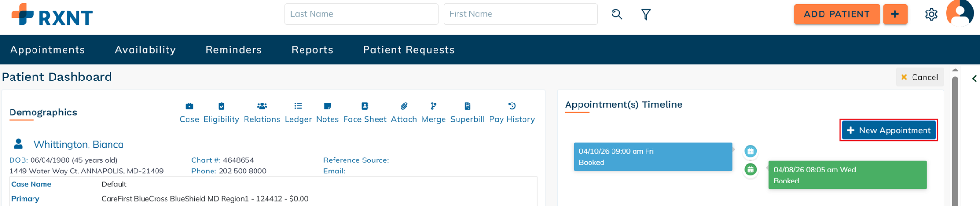Open the filter funnel icon

click(x=646, y=14)
